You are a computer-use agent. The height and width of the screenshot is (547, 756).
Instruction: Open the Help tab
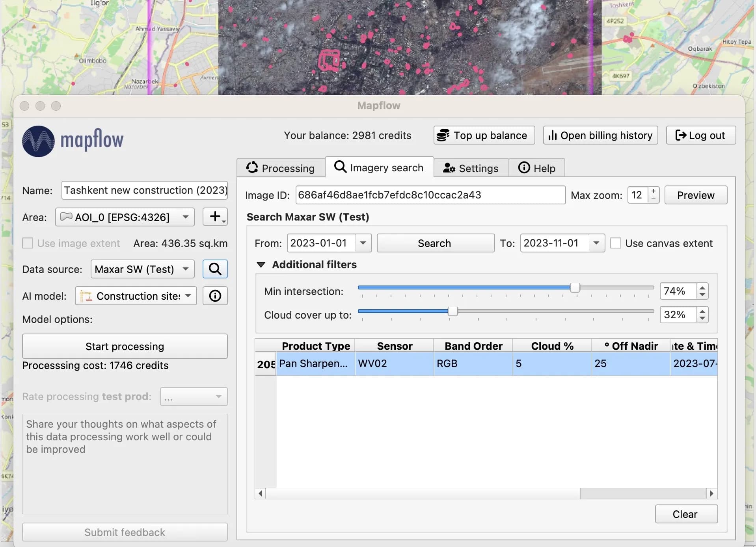(x=537, y=167)
